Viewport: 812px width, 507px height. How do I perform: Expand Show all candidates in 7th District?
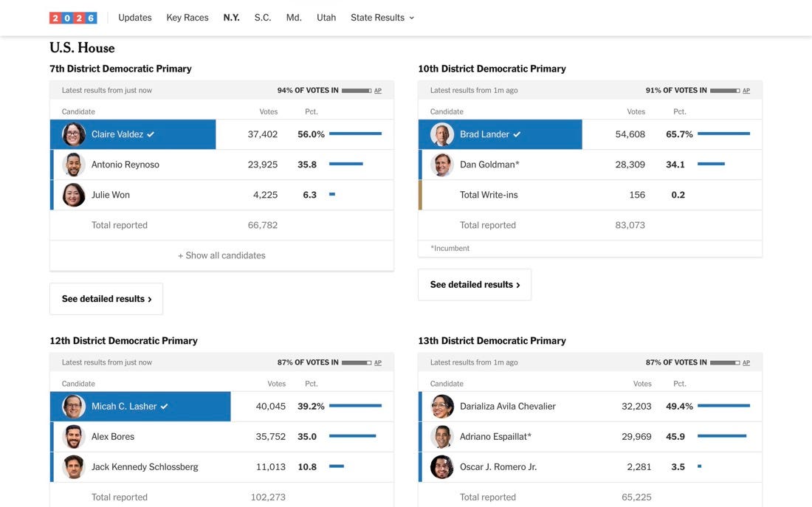(x=221, y=255)
